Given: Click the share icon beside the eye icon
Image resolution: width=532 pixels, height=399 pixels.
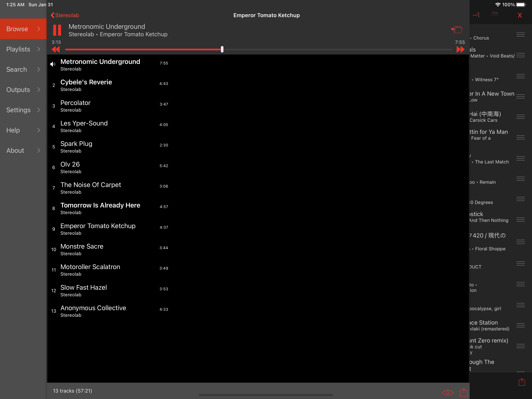Looking at the screenshot, I should pos(463,392).
